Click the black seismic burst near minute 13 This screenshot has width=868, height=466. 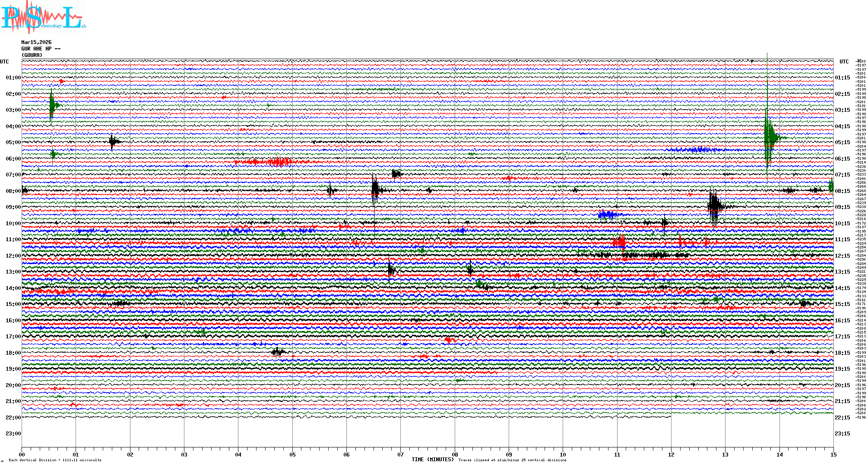tap(714, 206)
